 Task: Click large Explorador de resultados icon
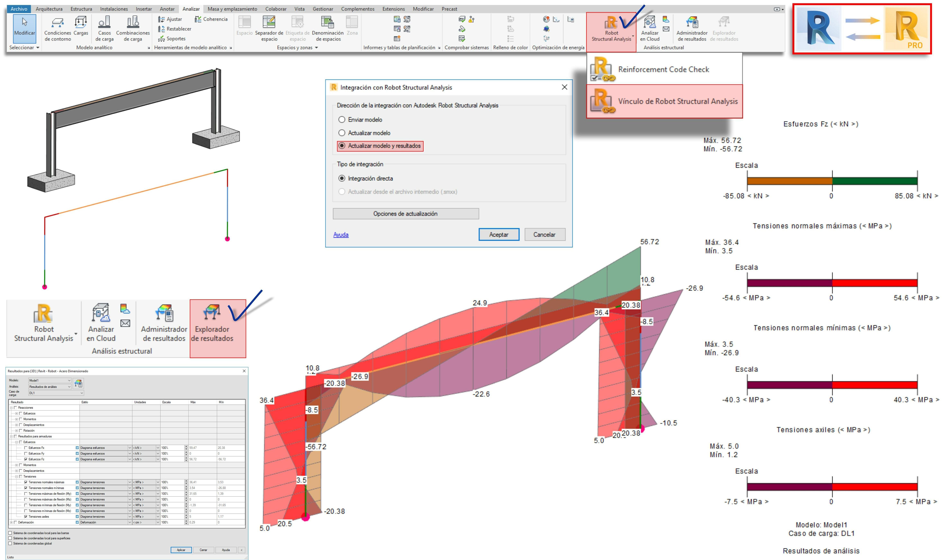coord(212,313)
